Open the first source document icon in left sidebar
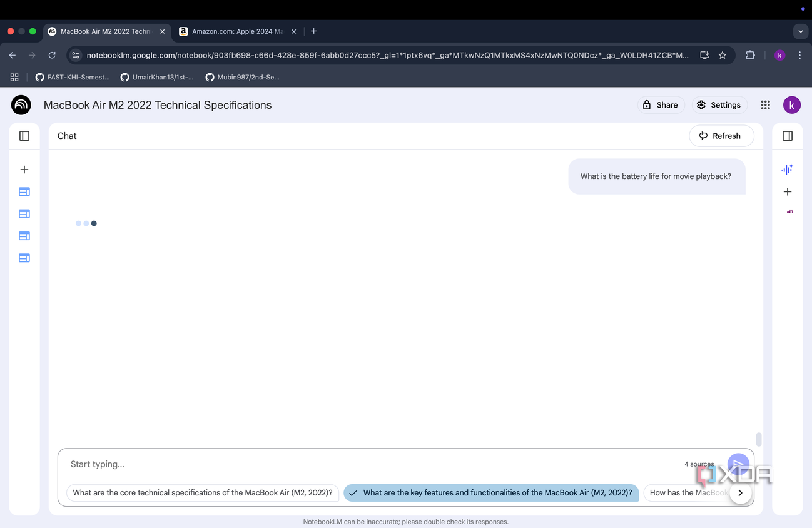Screen dimensions: 812x528 [x=24, y=192]
